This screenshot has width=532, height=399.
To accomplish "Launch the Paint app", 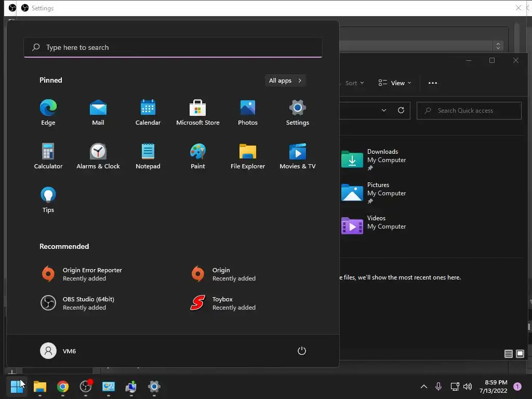I will tap(198, 156).
